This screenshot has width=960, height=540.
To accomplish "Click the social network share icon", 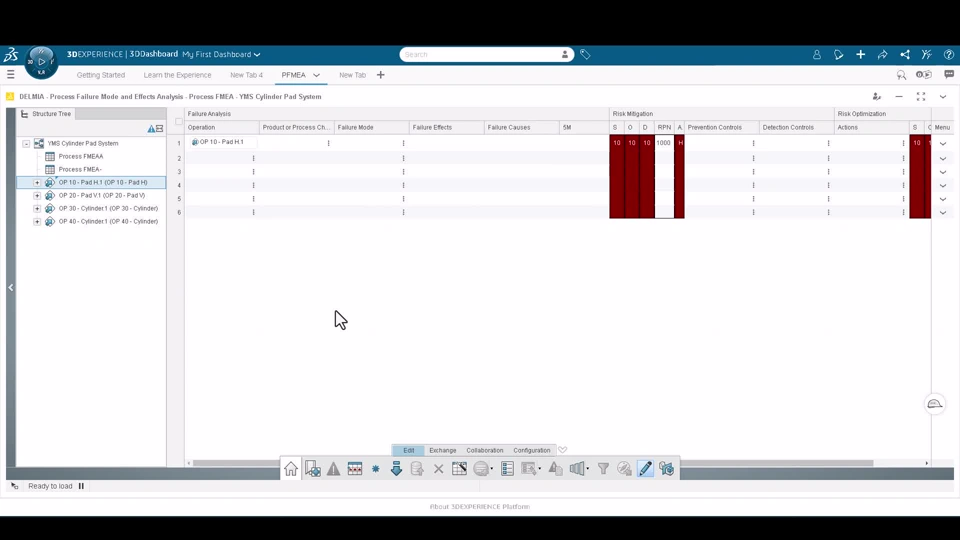I will coord(905,54).
